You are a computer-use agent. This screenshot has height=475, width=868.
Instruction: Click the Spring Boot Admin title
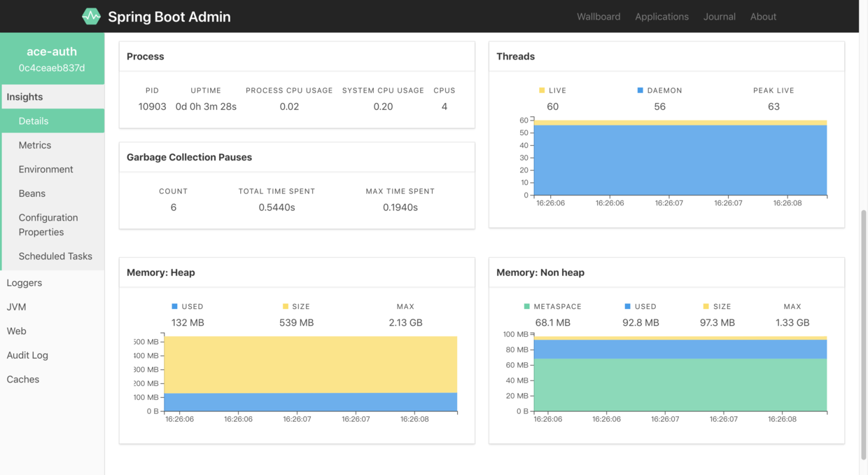coord(169,17)
